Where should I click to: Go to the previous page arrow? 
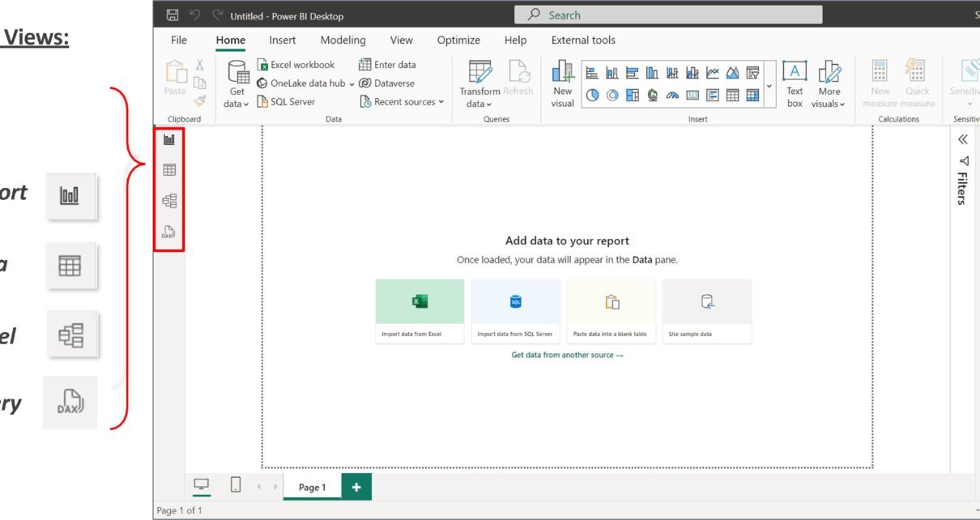(x=259, y=486)
